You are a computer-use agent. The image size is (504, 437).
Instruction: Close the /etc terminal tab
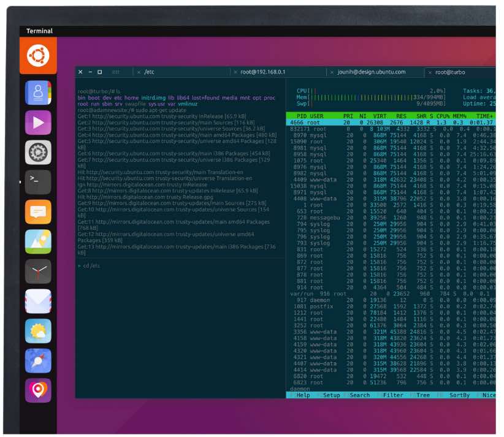click(x=139, y=72)
